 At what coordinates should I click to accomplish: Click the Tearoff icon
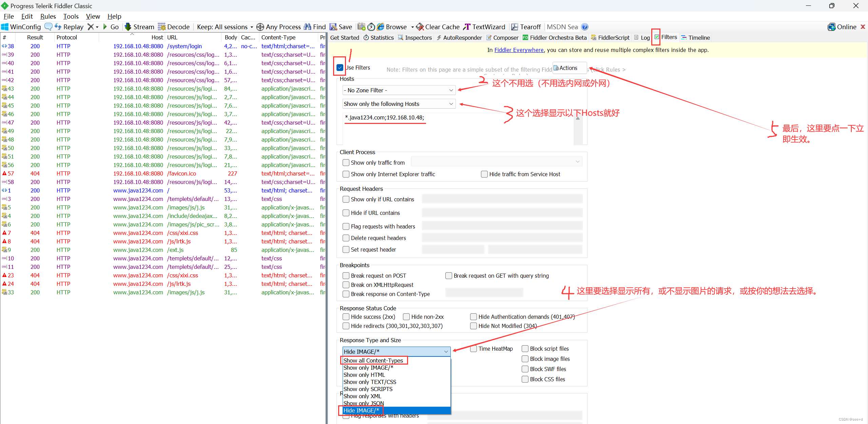(515, 27)
